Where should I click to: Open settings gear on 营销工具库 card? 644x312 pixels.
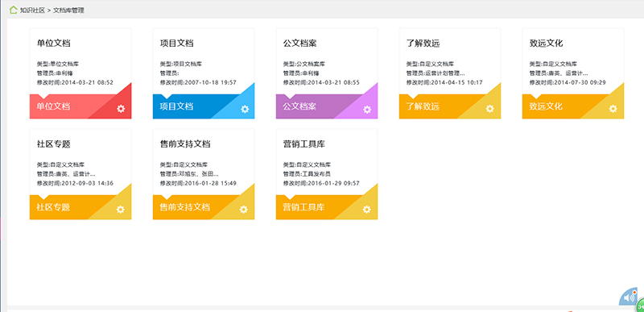click(367, 210)
